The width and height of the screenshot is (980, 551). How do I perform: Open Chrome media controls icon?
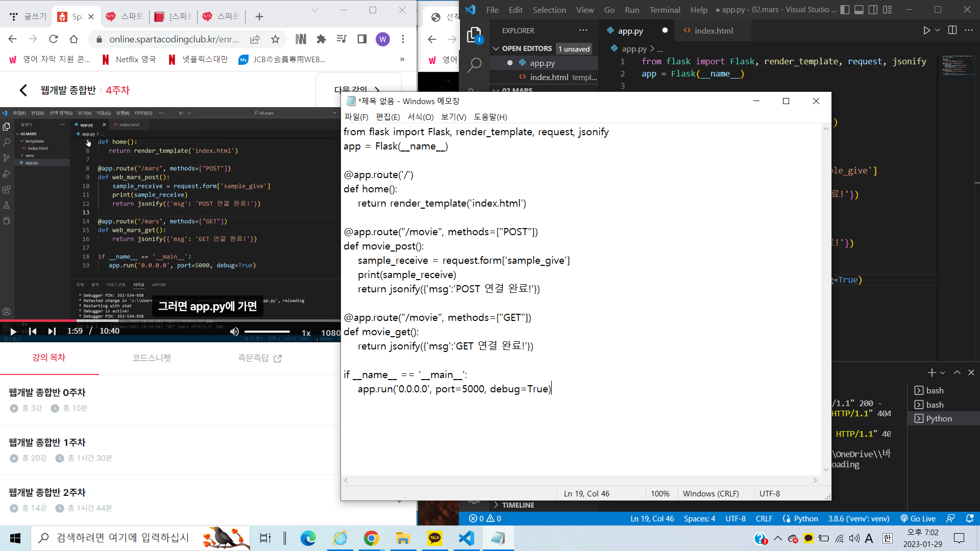(341, 39)
